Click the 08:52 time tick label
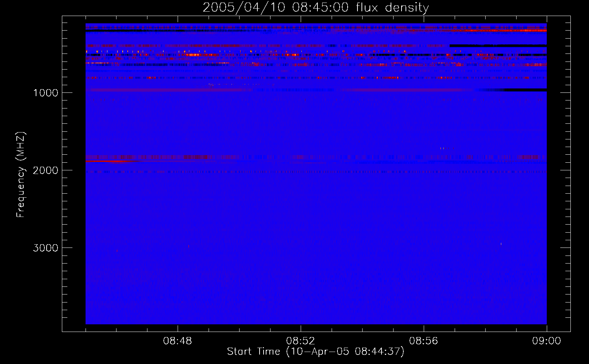This screenshot has height=364, width=589. point(301,341)
